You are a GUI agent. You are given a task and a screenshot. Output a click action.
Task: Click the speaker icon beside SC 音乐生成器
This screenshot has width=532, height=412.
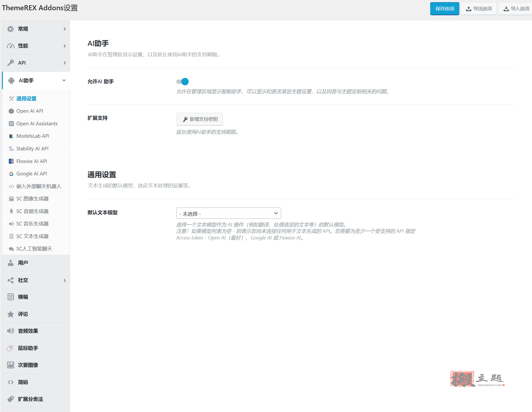point(11,224)
